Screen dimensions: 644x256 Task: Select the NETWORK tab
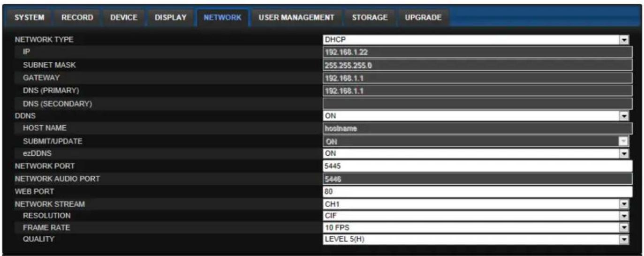(x=223, y=18)
